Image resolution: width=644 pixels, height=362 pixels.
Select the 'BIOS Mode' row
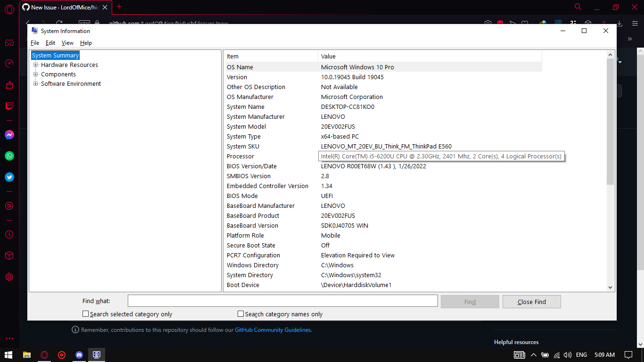click(384, 196)
